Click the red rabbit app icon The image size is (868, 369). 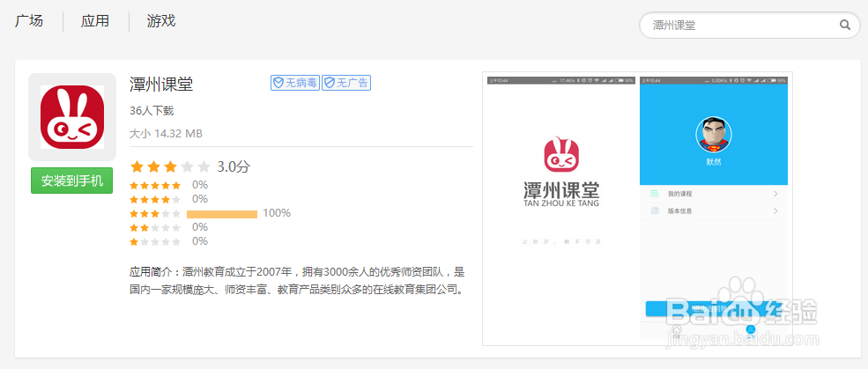coord(72,117)
